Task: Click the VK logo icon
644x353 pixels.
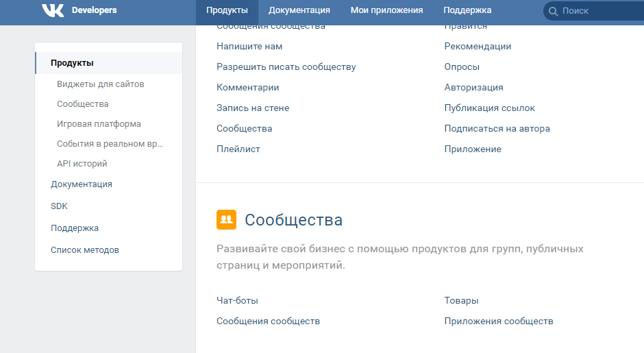Action: coord(53,10)
